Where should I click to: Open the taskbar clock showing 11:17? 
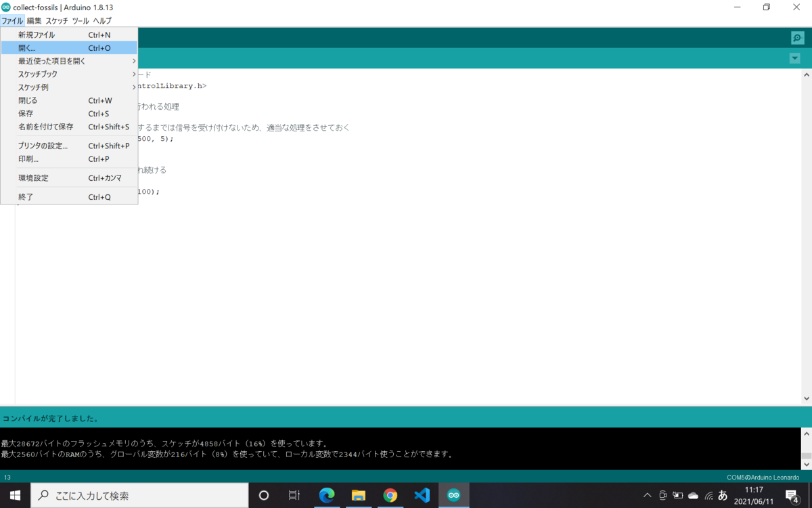coord(754,496)
